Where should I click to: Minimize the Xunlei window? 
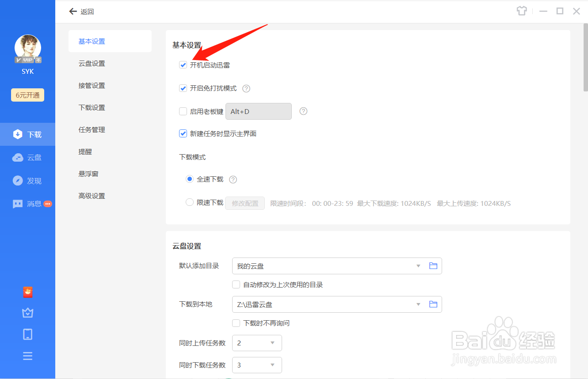(x=543, y=11)
